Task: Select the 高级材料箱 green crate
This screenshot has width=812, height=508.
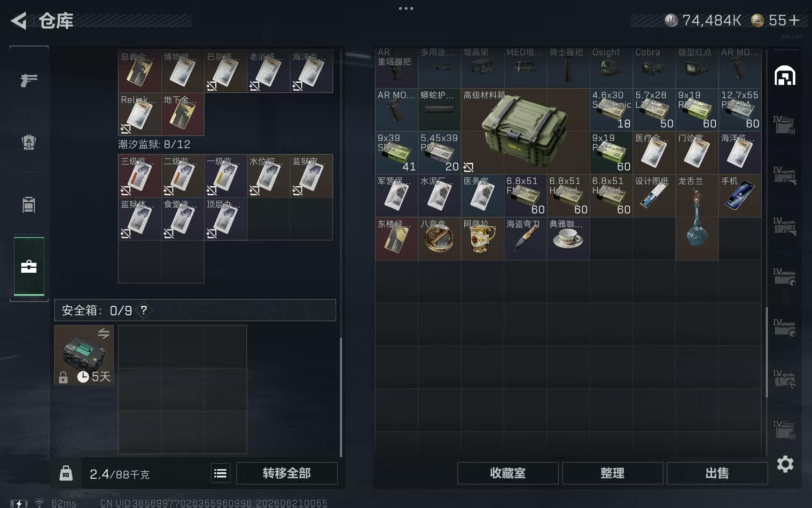Action: [x=525, y=131]
